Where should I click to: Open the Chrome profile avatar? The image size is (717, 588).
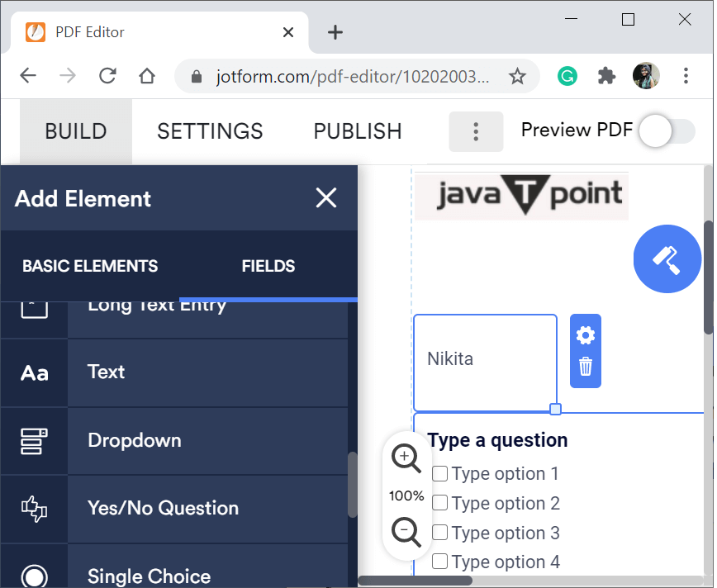pyautogui.click(x=646, y=76)
